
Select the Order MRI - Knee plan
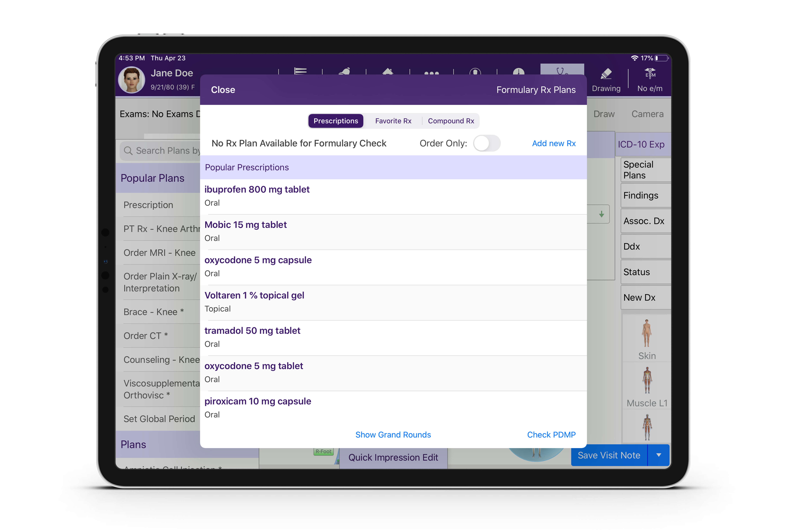click(x=158, y=253)
